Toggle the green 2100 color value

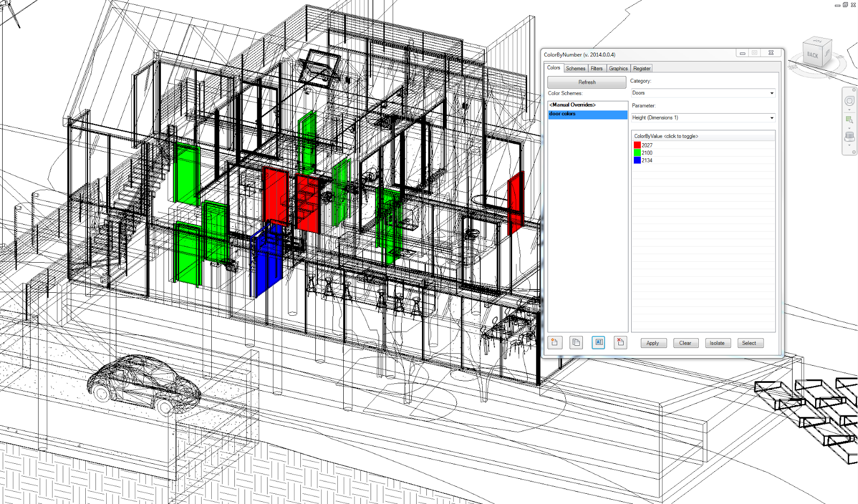(x=638, y=152)
